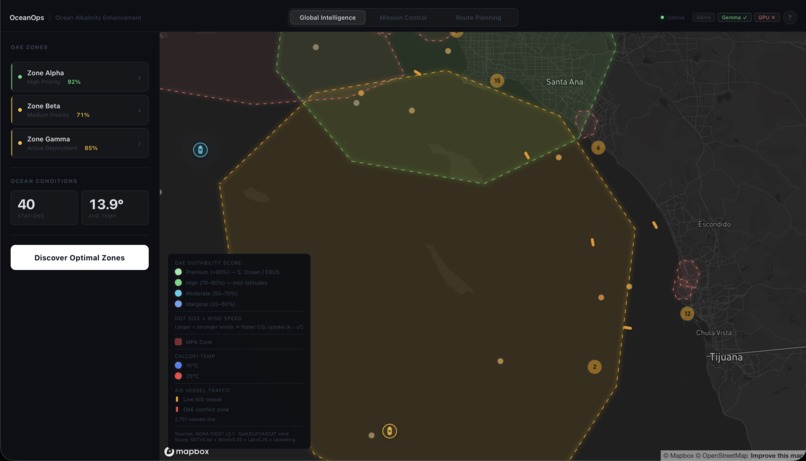Click the OAE conflict zone legend marker
Image resolution: width=806 pixels, height=461 pixels.
177,410
